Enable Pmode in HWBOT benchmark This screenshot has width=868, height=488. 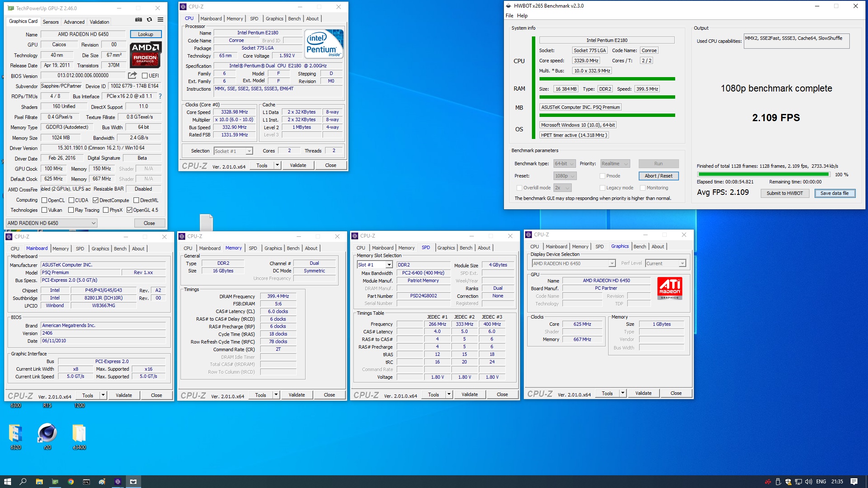(602, 176)
